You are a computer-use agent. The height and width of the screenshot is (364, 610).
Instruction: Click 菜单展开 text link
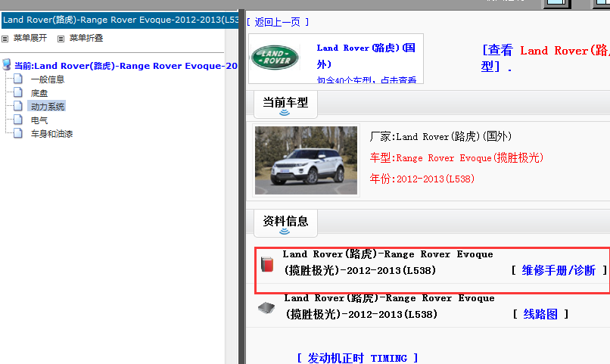(x=30, y=38)
